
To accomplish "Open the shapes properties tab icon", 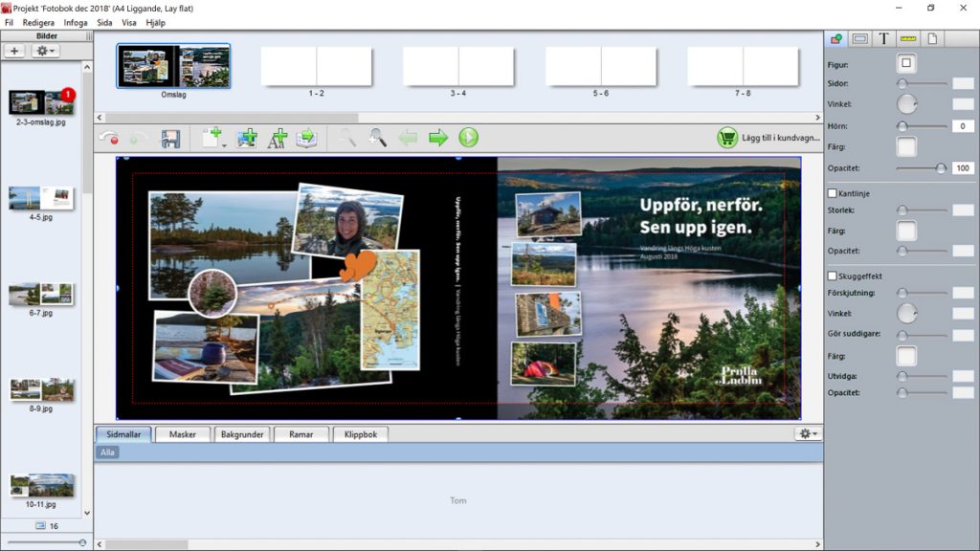I will (x=835, y=39).
